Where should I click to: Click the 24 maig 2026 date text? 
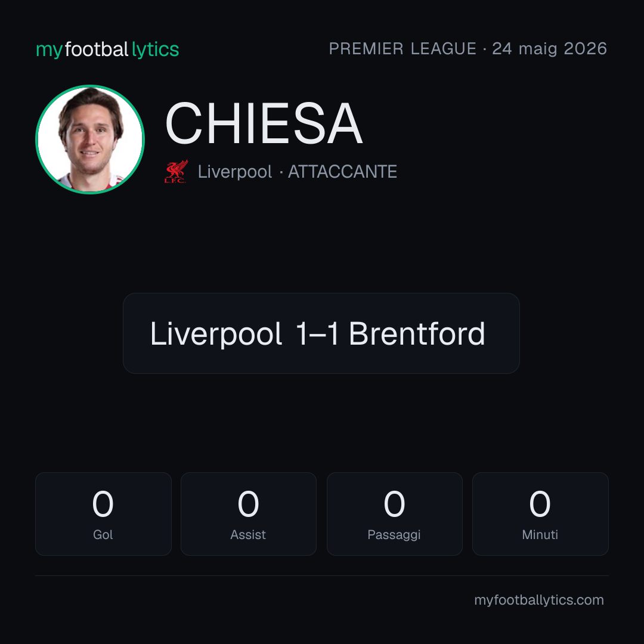pyautogui.click(x=550, y=49)
